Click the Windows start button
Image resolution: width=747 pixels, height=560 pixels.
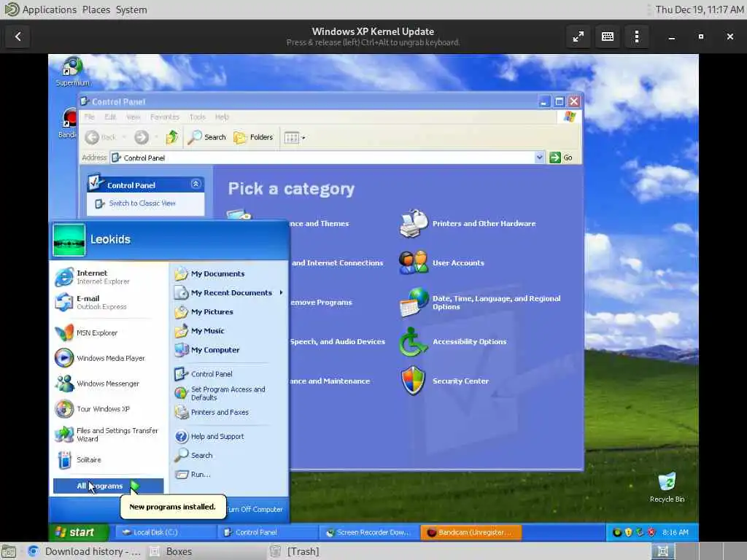(x=79, y=532)
